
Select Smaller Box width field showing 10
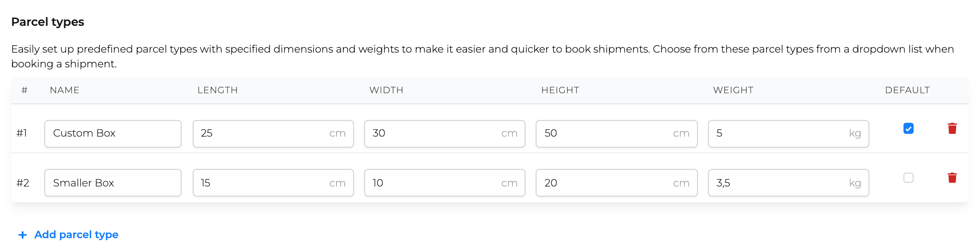point(445,183)
